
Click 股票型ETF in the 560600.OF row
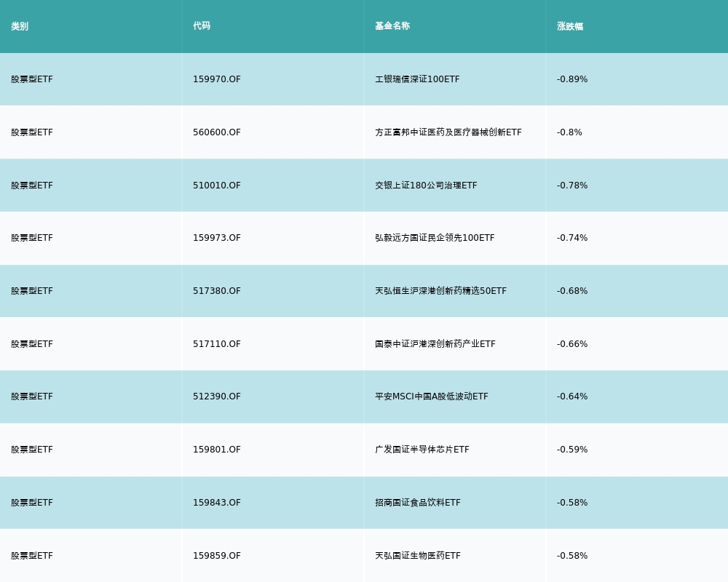click(32, 132)
